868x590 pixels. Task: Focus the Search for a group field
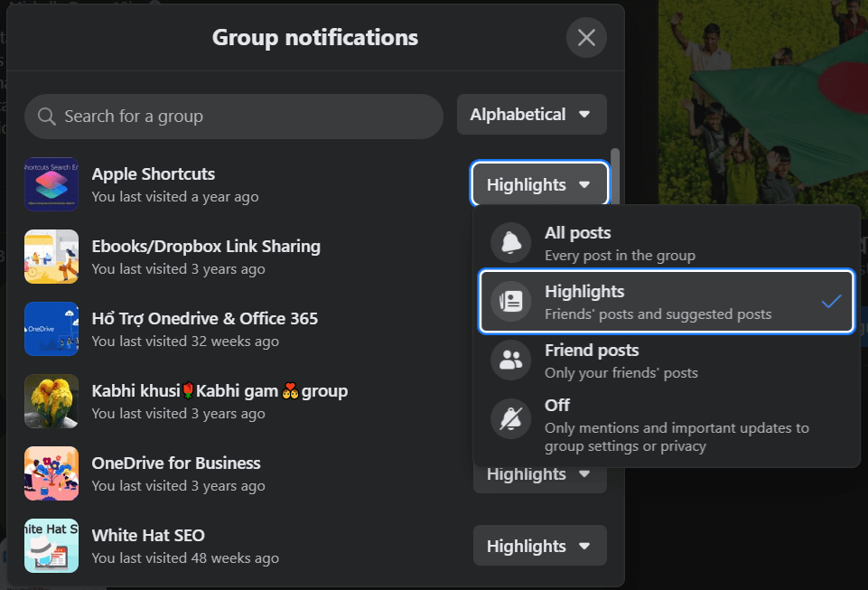coord(234,117)
